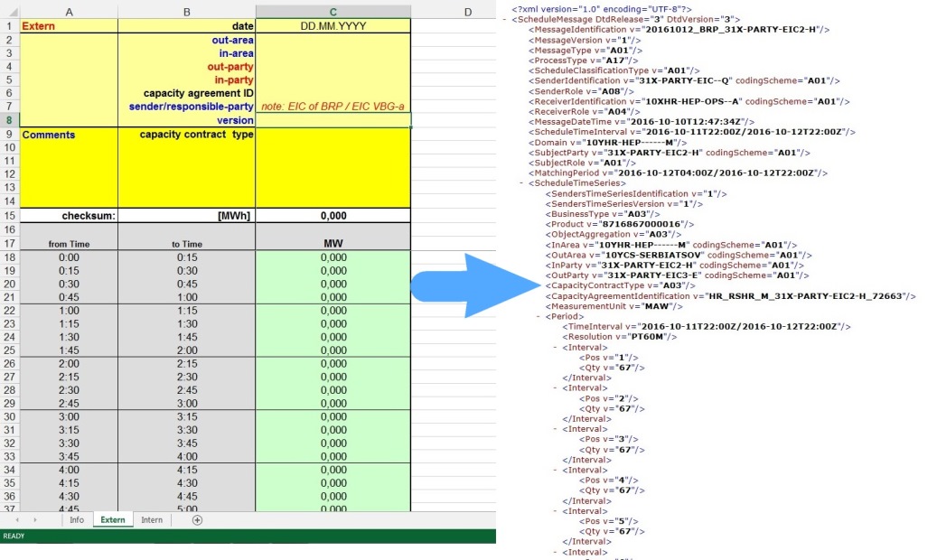
Task: Click the out-area value cell in column C
Action: pyautogui.click(x=333, y=40)
